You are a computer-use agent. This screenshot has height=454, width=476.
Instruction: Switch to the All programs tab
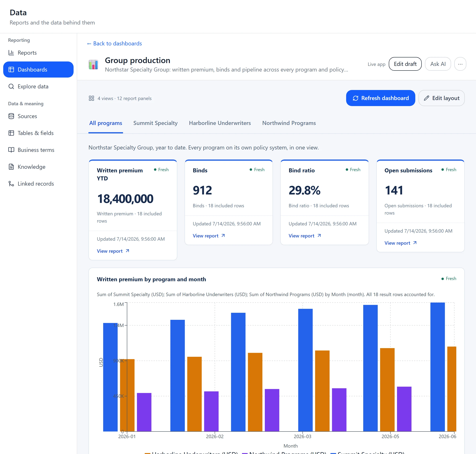(x=106, y=123)
